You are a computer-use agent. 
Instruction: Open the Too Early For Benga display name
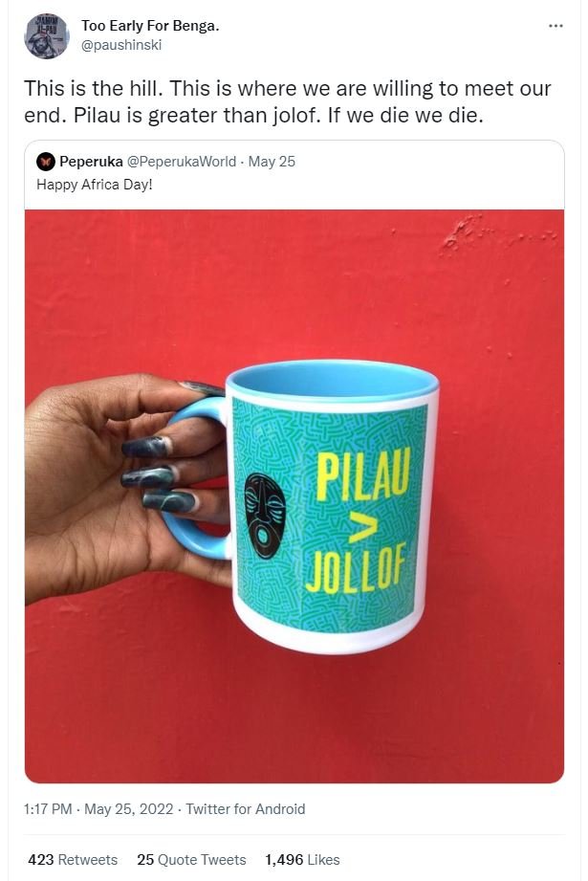pos(150,26)
